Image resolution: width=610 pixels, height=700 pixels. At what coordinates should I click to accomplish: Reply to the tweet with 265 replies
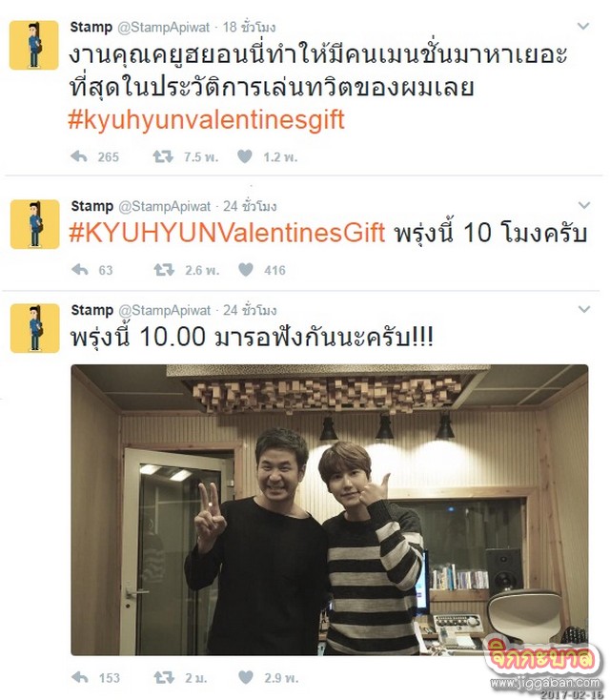[79, 156]
